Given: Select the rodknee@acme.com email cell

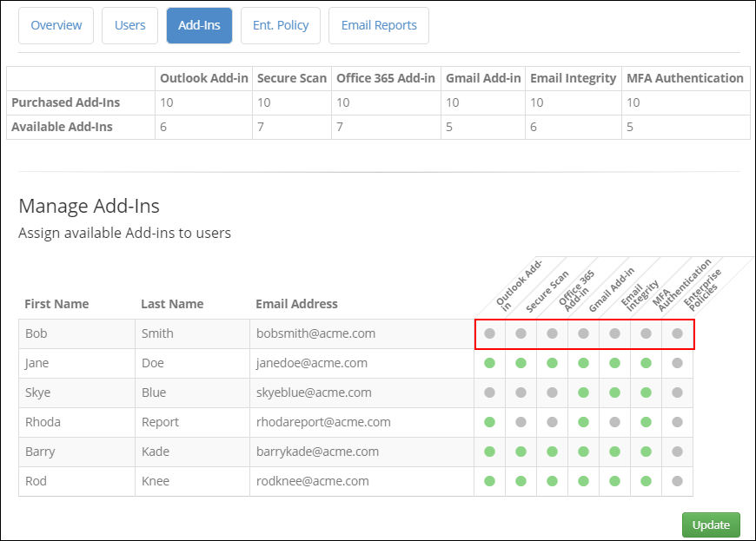Looking at the screenshot, I should [361, 481].
